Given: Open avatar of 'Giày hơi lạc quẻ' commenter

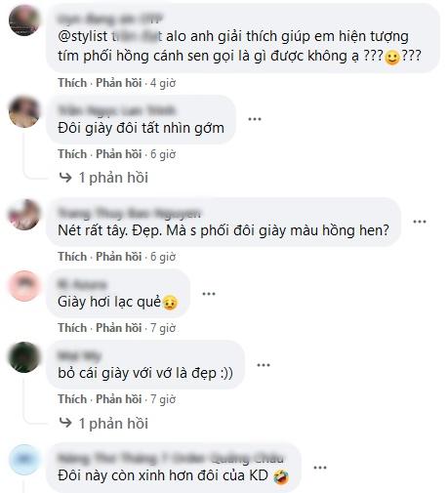Looking at the screenshot, I should click(x=24, y=285).
